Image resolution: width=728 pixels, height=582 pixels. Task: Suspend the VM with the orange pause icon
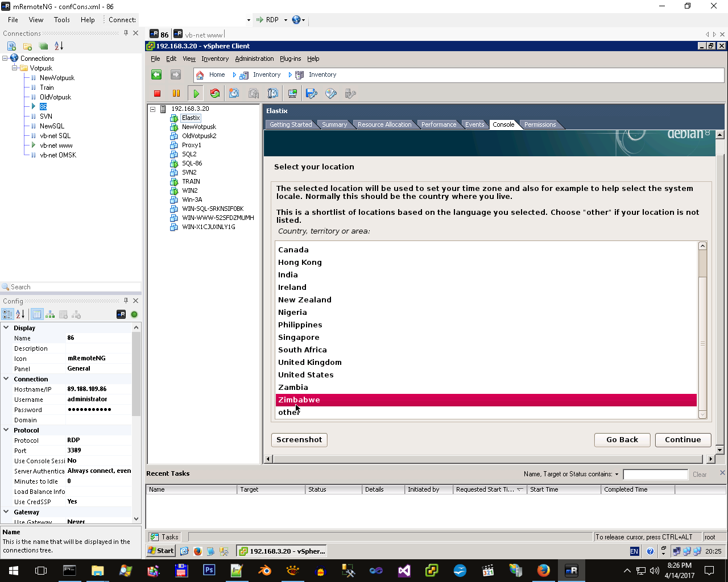click(176, 94)
